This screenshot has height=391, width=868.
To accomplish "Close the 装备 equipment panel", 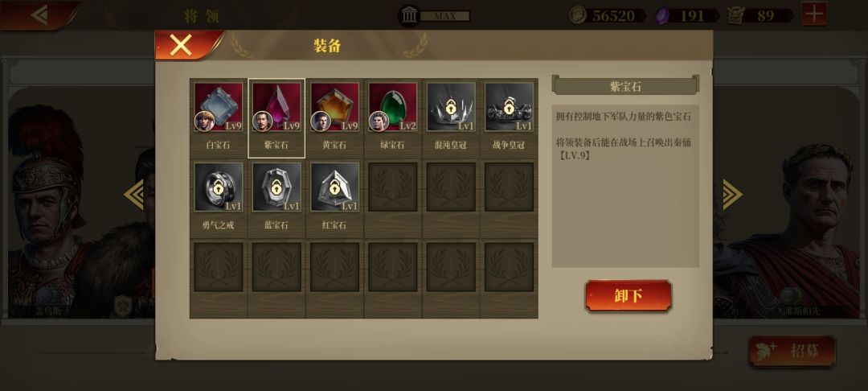I will (x=182, y=45).
